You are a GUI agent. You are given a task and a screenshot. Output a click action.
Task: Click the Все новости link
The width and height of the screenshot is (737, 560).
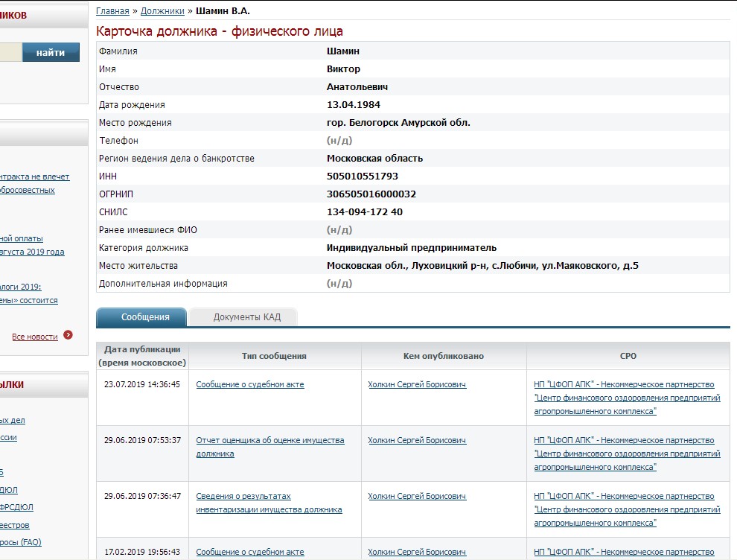pyautogui.click(x=35, y=337)
